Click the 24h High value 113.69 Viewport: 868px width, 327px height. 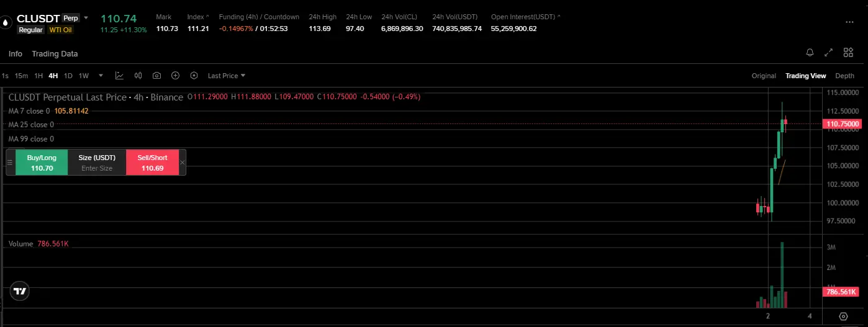coord(320,29)
